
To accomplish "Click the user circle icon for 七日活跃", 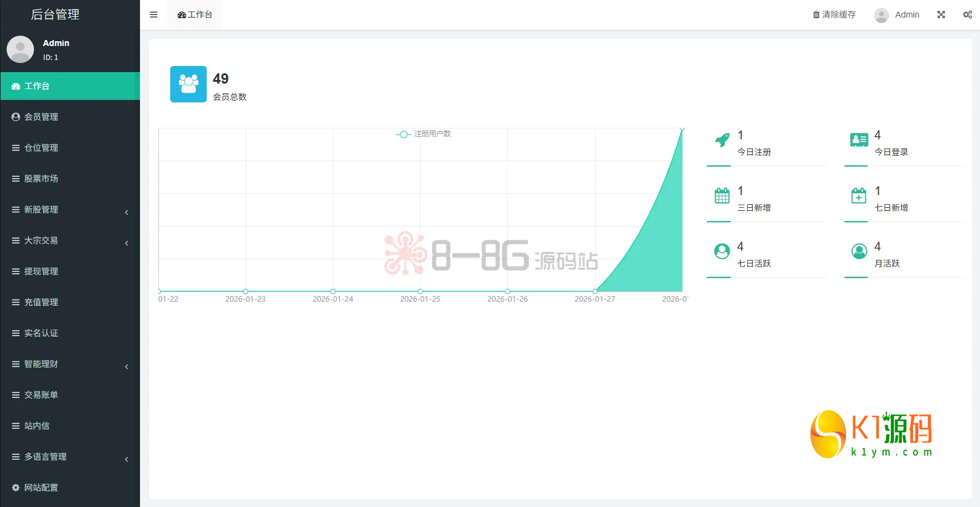I will point(722,251).
